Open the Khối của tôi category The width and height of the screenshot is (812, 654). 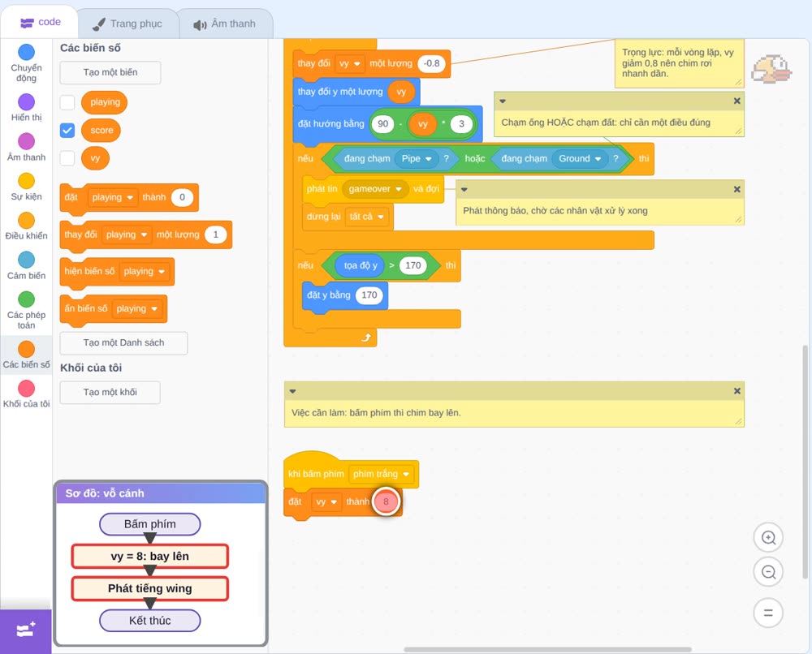pyautogui.click(x=26, y=394)
